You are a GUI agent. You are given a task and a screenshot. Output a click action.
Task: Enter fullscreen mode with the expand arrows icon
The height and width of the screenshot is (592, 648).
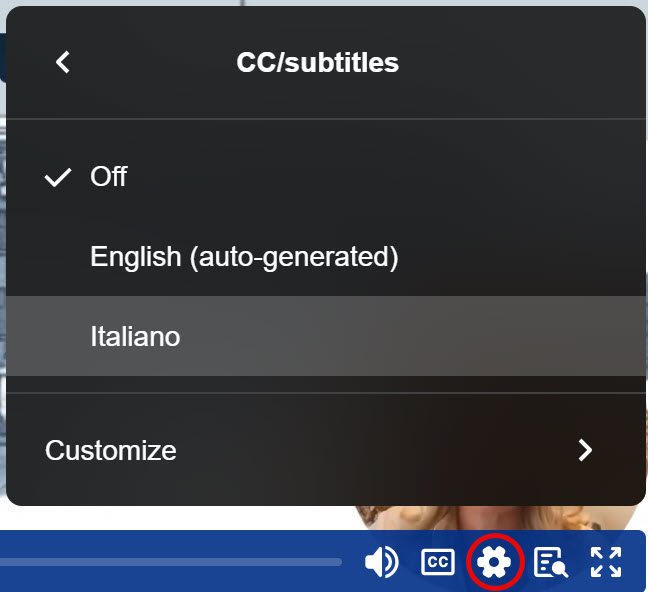(x=606, y=562)
